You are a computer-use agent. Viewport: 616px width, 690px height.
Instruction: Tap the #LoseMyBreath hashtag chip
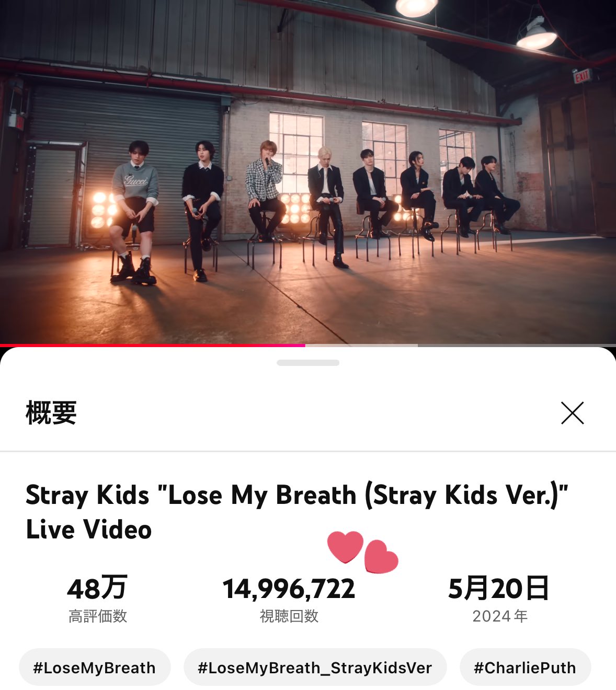tap(95, 667)
